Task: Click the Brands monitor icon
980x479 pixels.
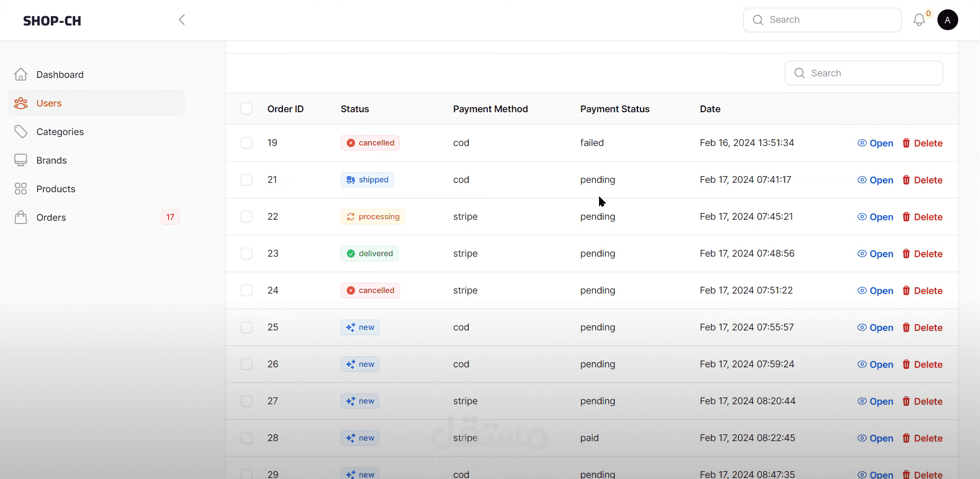Action: (x=21, y=161)
